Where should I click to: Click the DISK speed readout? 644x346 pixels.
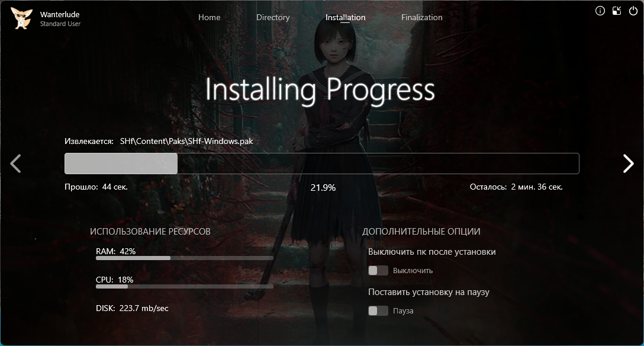(132, 308)
